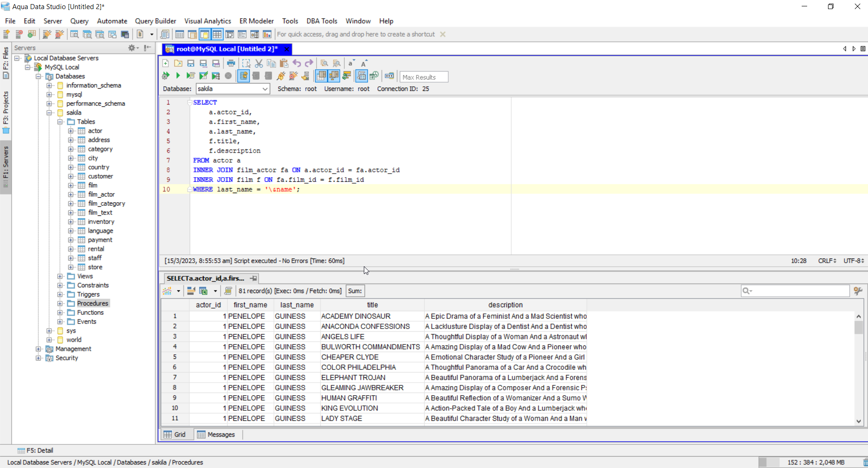Click the Cut scissors icon
Screen dimensions: 868x468
259,64
